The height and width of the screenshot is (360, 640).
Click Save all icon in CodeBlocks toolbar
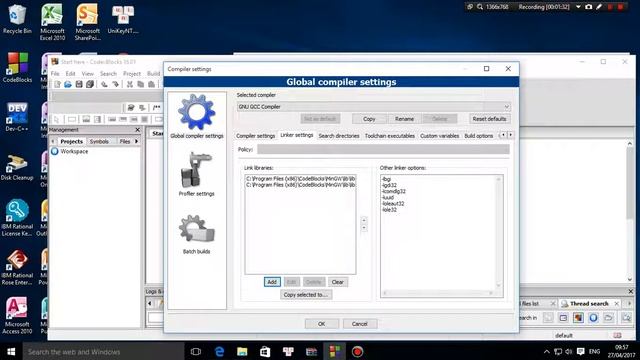coord(90,84)
